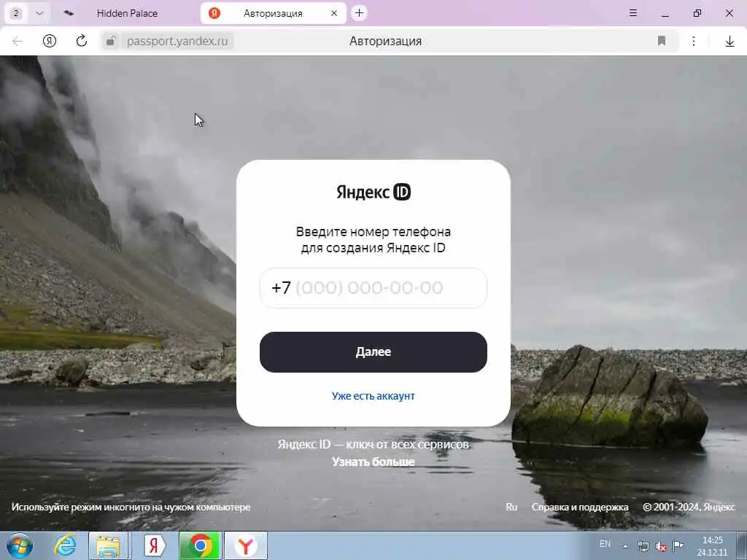Show site security lock info
The width and height of the screenshot is (747, 560).
[x=111, y=41]
